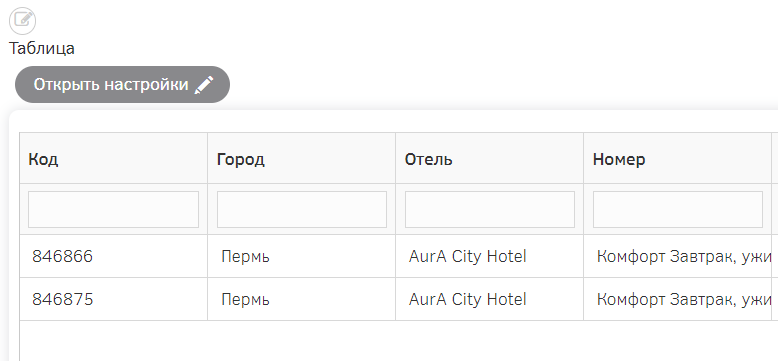Sort by the Код column header

[43, 159]
